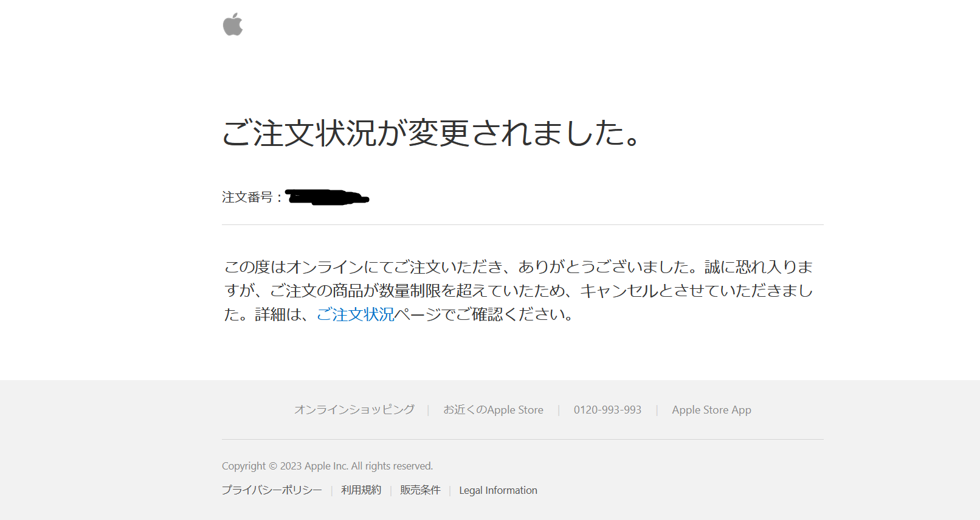Click the ご注文状況が変更されました heading
This screenshot has height=520, width=980.
pos(432,133)
